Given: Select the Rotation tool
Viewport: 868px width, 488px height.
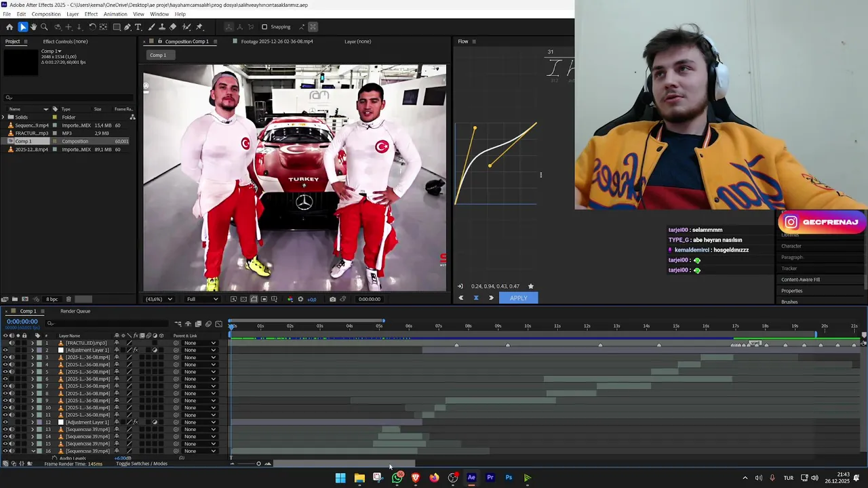Looking at the screenshot, I should click(92, 27).
